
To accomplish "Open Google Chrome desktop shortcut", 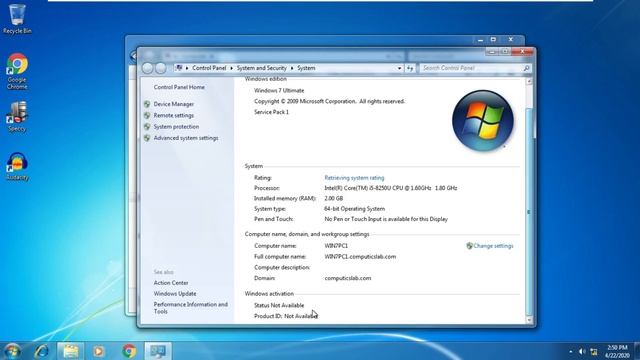I will tap(17, 71).
